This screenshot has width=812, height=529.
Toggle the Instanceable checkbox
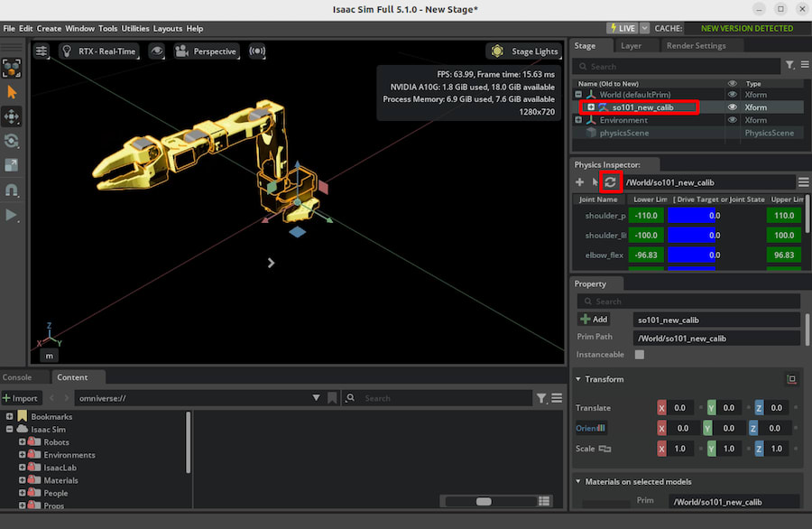pos(640,355)
